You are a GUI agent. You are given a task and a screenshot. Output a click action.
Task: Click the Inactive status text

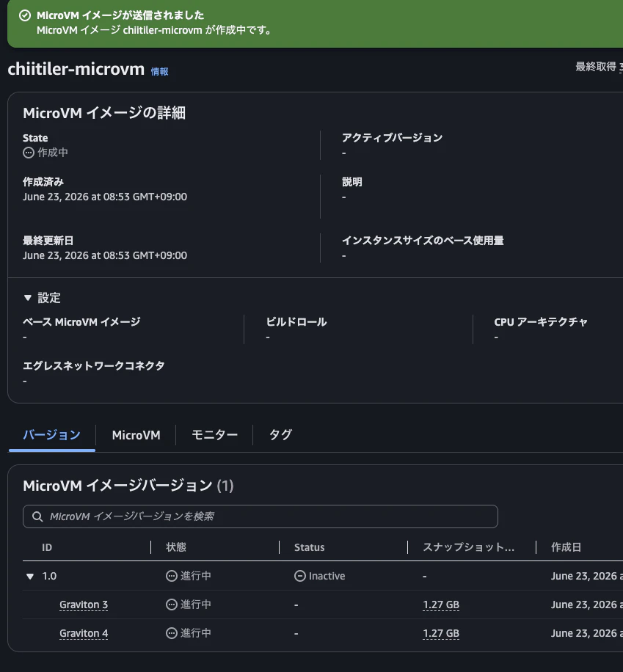327,576
